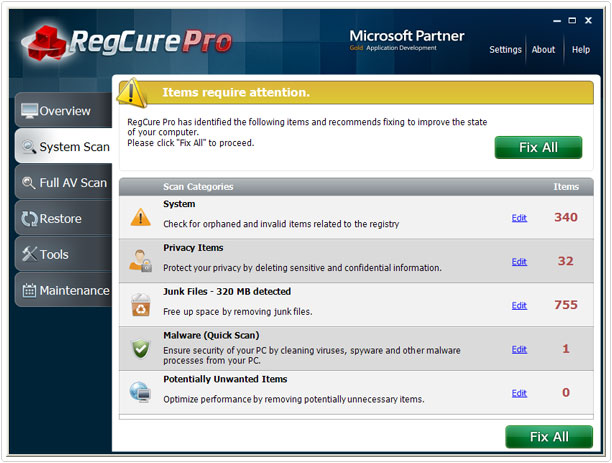Edit the Malware (Quick Scan) category
Viewport: 612px width, 463px height.
point(519,349)
